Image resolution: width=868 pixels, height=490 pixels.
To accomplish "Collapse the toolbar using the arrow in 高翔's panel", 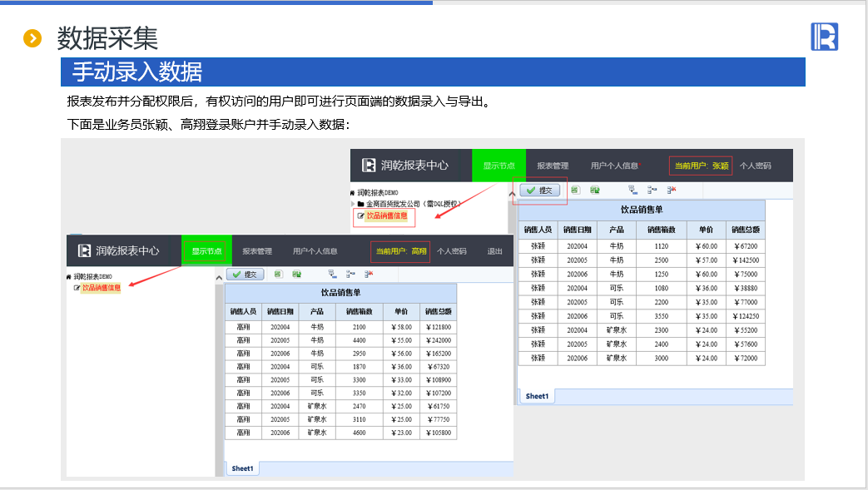I will point(219,275).
